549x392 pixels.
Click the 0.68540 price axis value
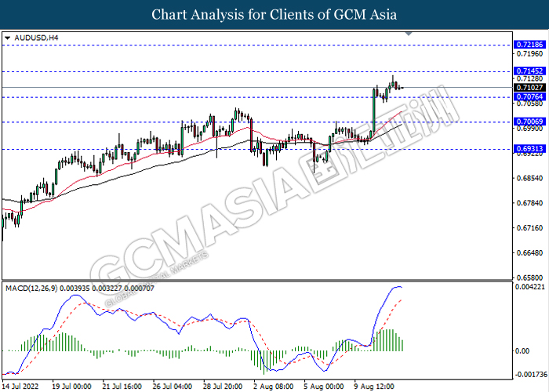[529, 178]
